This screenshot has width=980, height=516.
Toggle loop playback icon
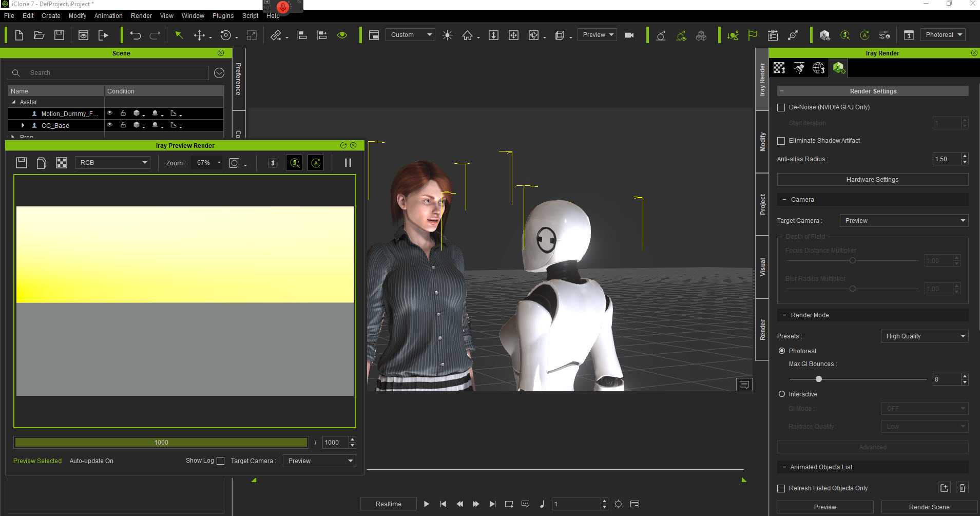509,504
